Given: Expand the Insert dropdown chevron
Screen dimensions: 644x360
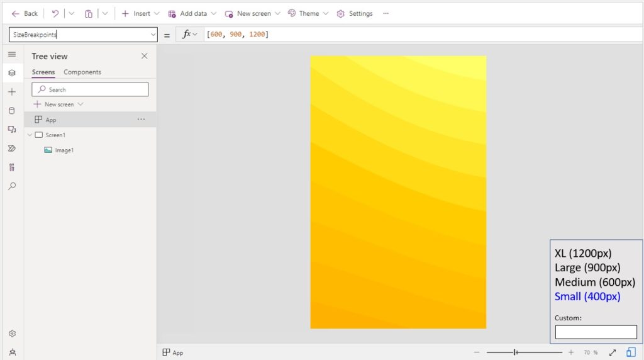Looking at the screenshot, I should 157,14.
